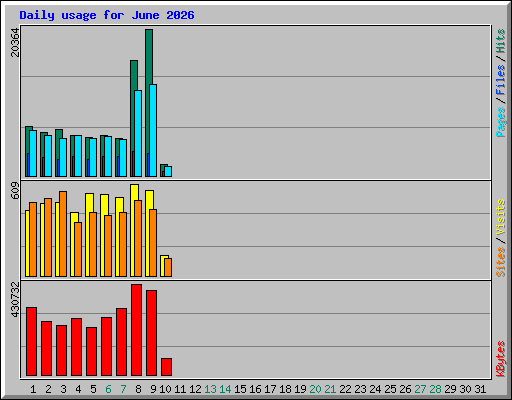Click the cyan pages bar for day 9
This screenshot has height=400, width=512.
coord(153,130)
